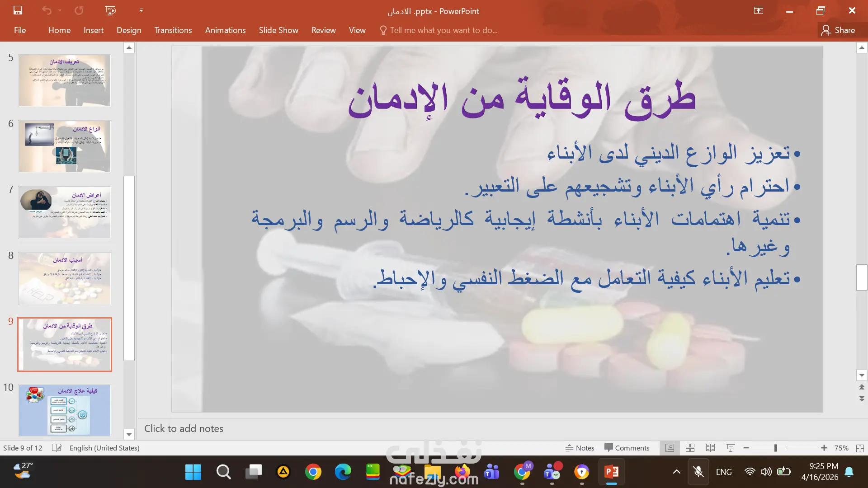868x488 pixels.
Task: Open the Undo history dropdown arrow
Action: [60, 10]
